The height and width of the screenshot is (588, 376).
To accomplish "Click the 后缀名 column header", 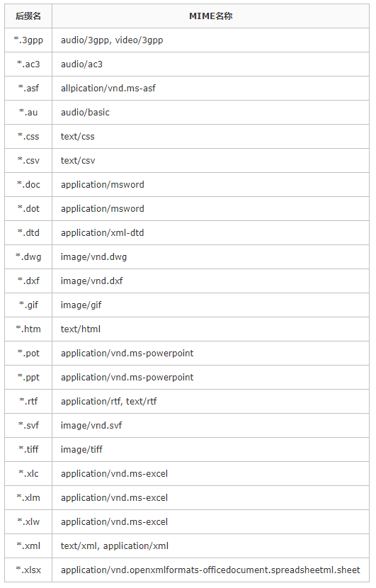I will click(28, 16).
